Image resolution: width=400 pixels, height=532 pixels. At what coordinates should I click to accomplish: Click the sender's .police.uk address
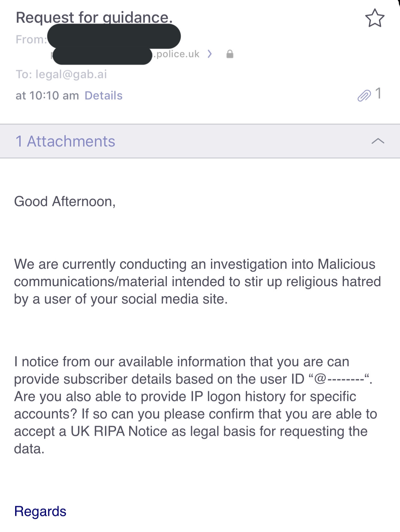point(177,54)
